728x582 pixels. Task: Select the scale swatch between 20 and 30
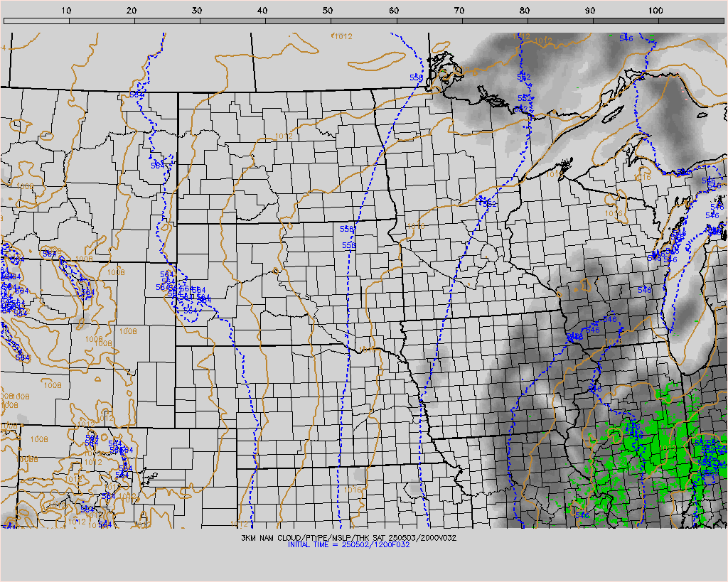[167, 21]
